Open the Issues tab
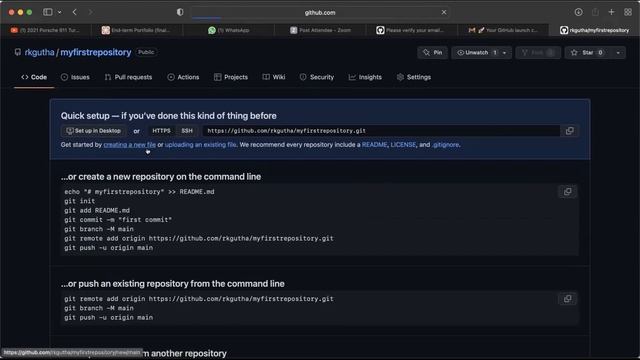 coord(75,77)
